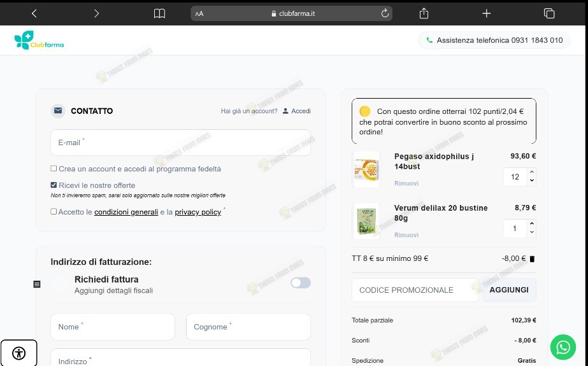Click the envelope icon beside CONTATTO
The image size is (588, 366).
click(x=58, y=111)
